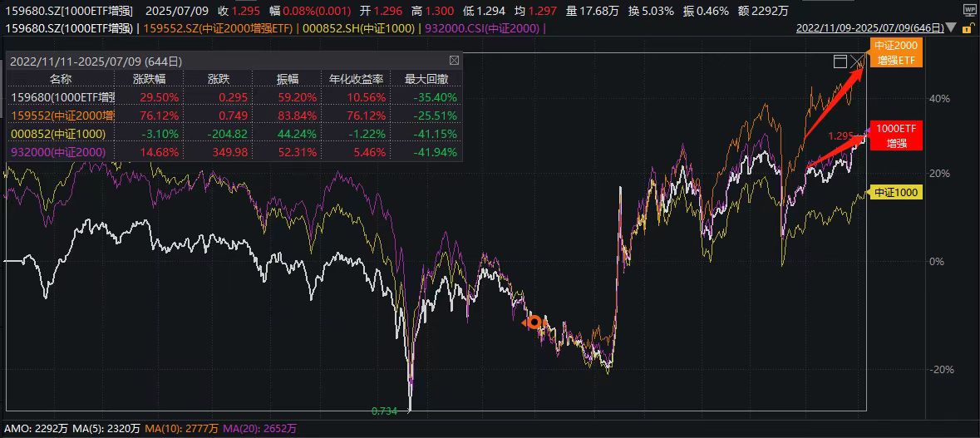This screenshot has width=980, height=438.
Task: Close the interval statistics panel with its X box
Action: coord(455,61)
